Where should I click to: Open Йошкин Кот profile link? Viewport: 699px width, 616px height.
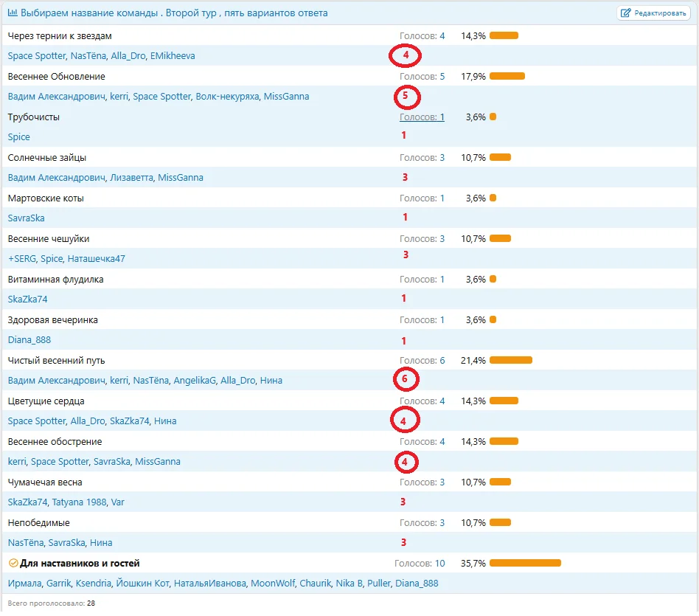coord(142,584)
